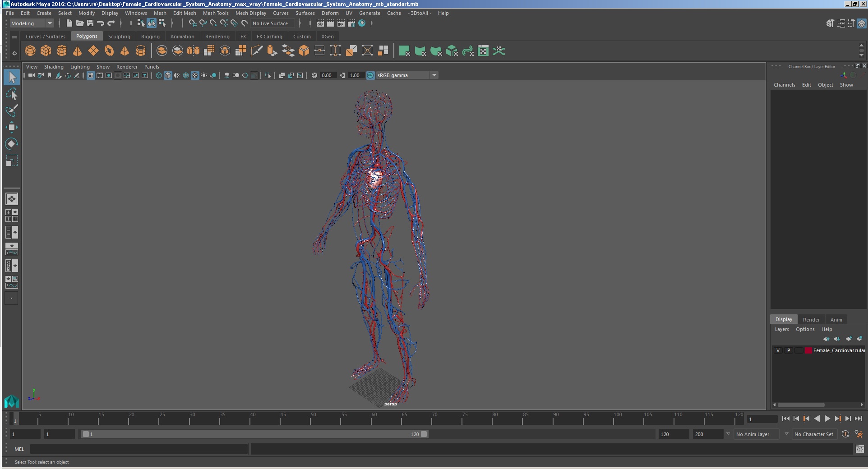Click the New scene icon

coord(69,23)
